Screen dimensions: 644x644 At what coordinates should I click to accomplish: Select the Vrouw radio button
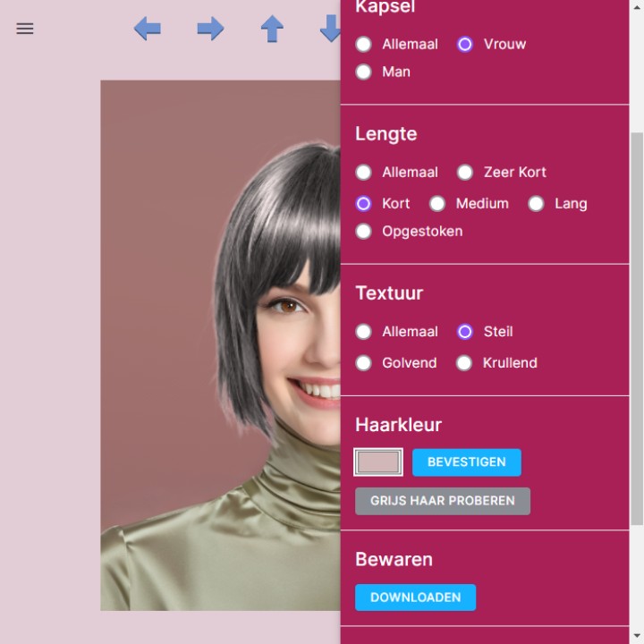click(x=465, y=44)
